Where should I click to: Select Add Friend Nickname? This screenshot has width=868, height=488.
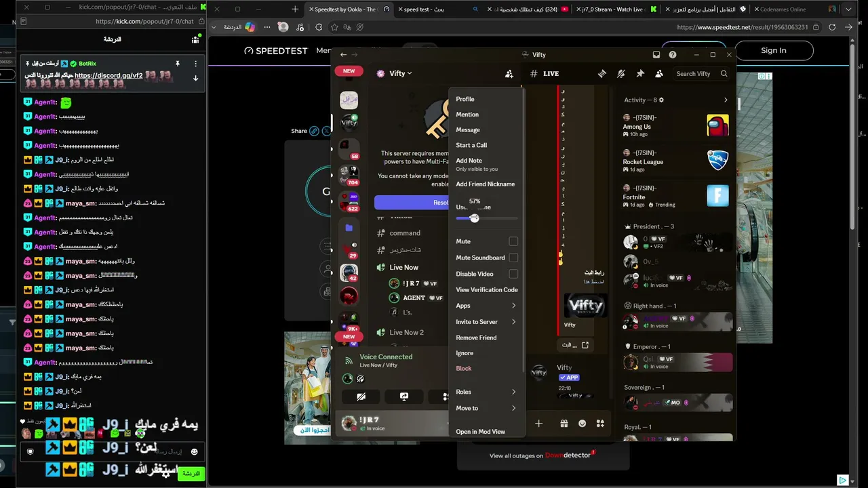(x=486, y=184)
